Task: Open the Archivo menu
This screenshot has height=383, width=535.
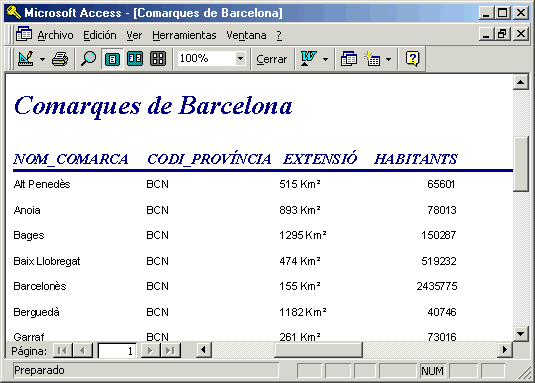Action: (55, 35)
